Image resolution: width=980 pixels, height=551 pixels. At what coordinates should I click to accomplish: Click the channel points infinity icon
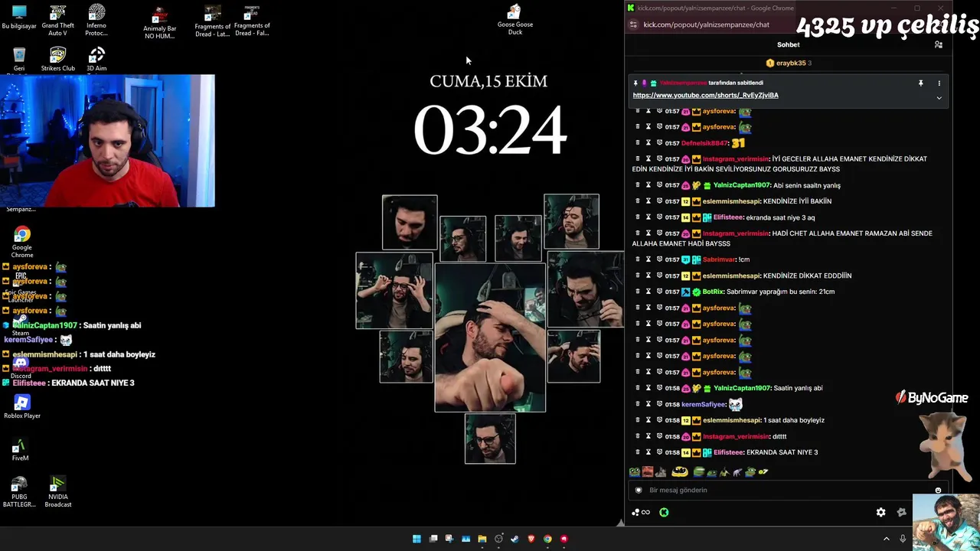pyautogui.click(x=645, y=513)
